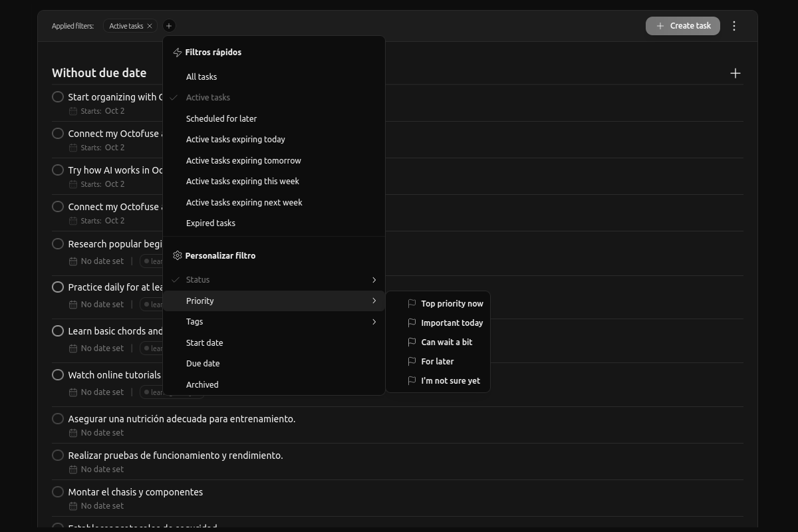This screenshot has width=798, height=532.
Task: Click the flag icon beside Top priority now
Action: (x=411, y=303)
